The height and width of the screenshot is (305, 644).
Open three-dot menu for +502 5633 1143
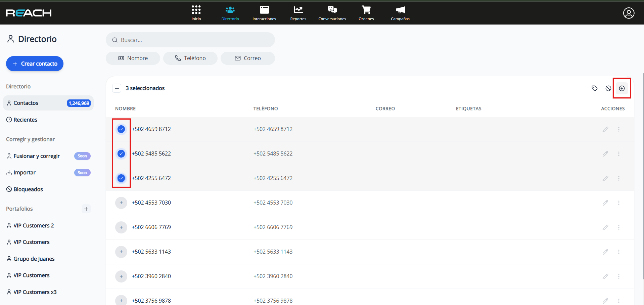point(618,252)
